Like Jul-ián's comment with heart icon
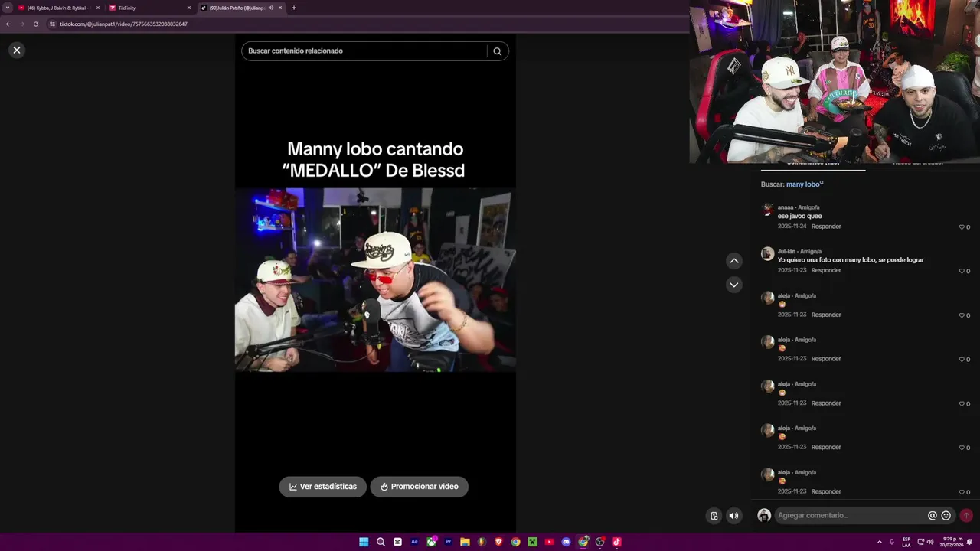 tap(962, 271)
